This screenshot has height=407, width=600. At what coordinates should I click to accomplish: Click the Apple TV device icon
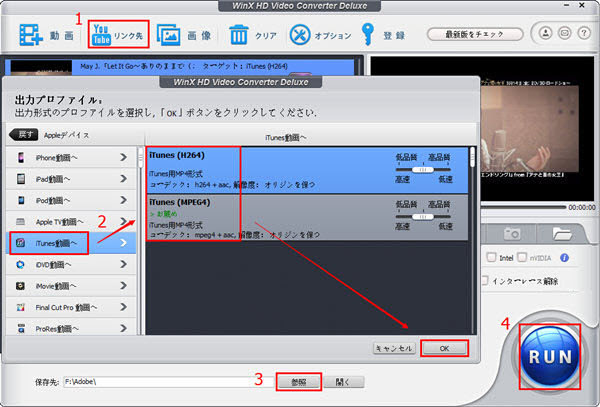tap(21, 221)
